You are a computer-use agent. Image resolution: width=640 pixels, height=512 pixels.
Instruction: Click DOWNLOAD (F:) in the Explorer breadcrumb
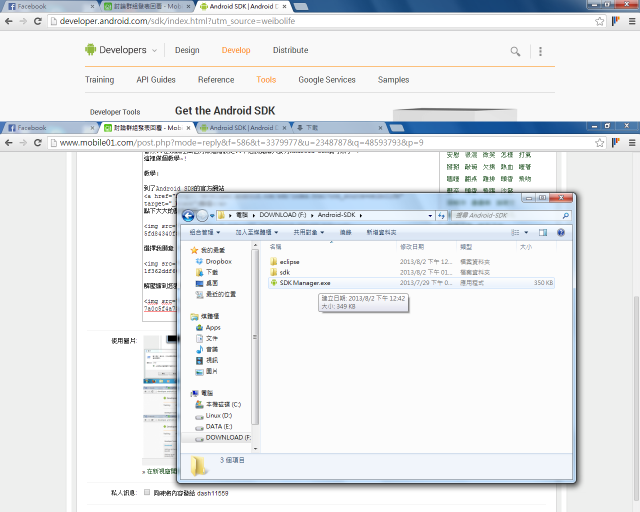283,215
